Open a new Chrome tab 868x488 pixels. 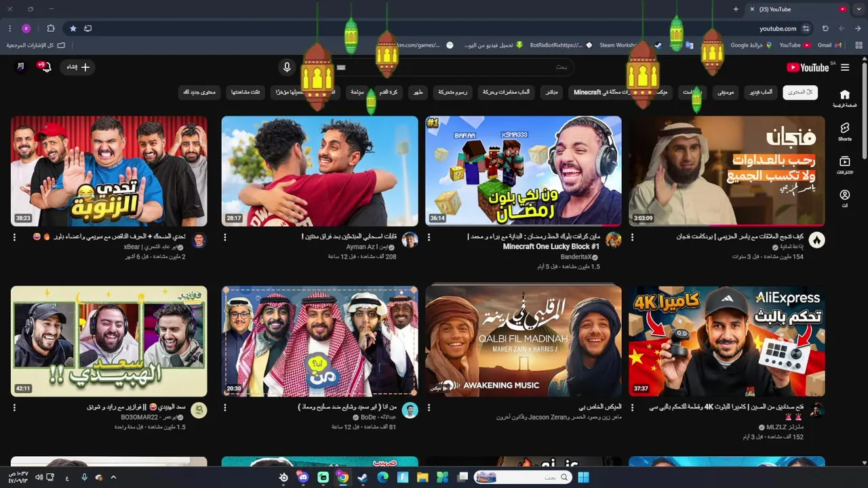pyautogui.click(x=736, y=9)
